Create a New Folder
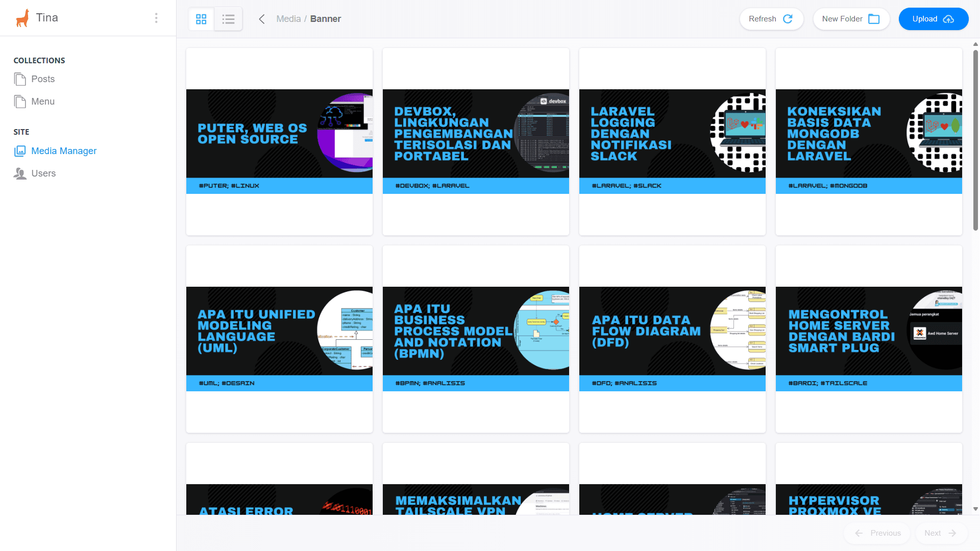This screenshot has height=551, width=980. click(850, 19)
